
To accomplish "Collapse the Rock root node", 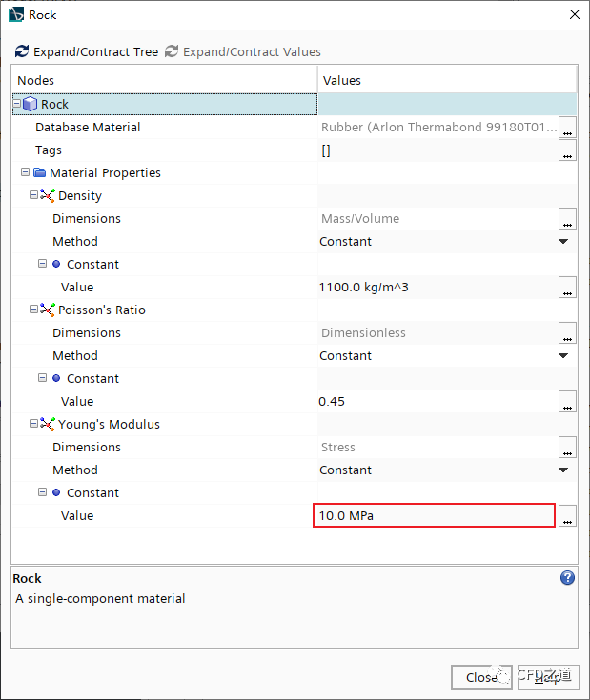I will pyautogui.click(x=17, y=104).
